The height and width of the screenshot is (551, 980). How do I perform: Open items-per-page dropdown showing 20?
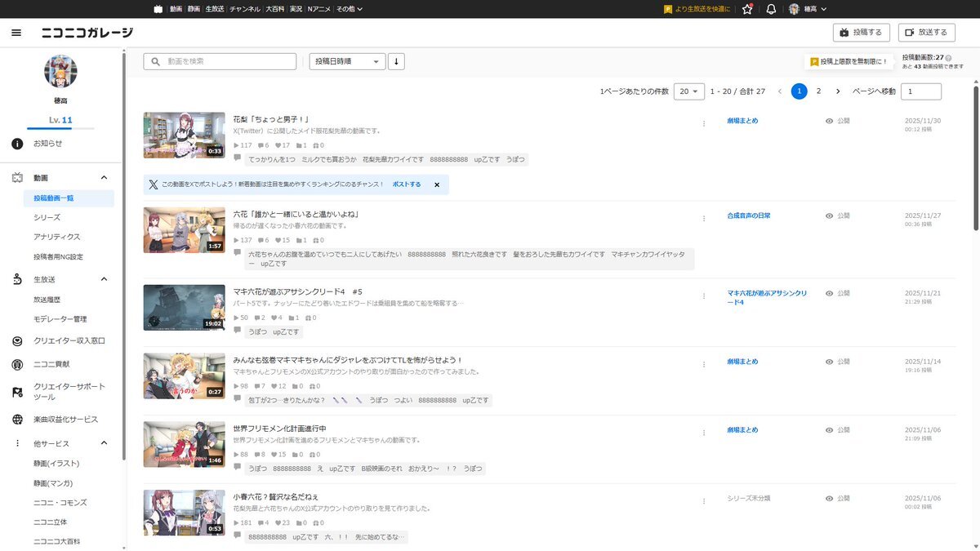(x=689, y=91)
